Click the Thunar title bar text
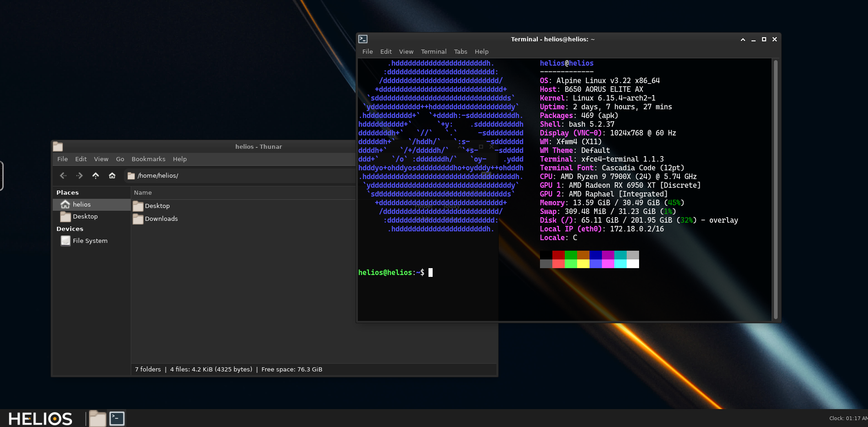868x427 pixels. (259, 146)
